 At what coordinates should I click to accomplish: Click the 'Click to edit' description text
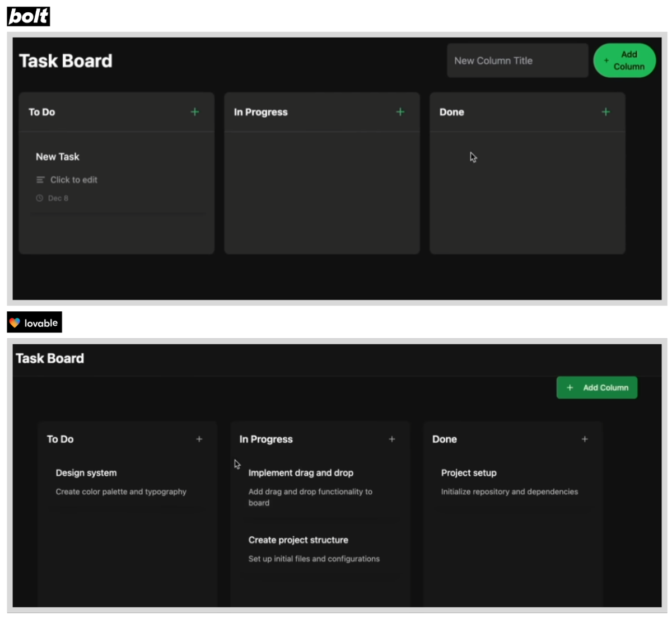tap(74, 180)
